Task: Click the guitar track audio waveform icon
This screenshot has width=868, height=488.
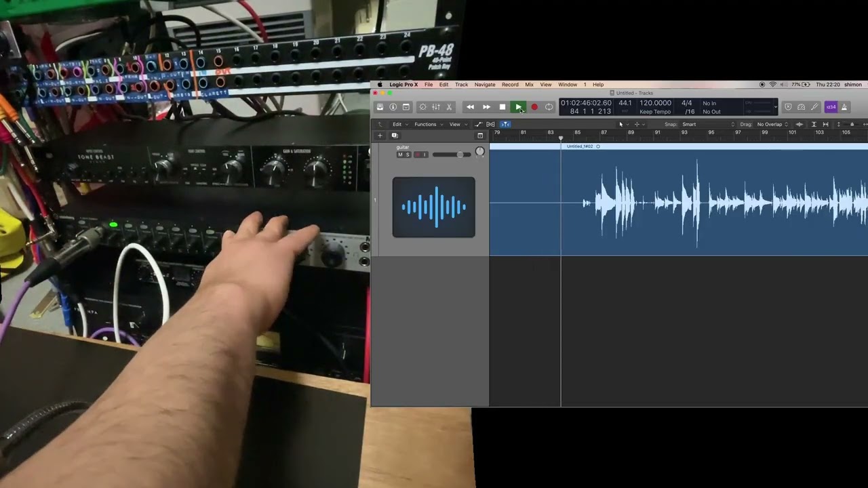Action: coord(434,207)
